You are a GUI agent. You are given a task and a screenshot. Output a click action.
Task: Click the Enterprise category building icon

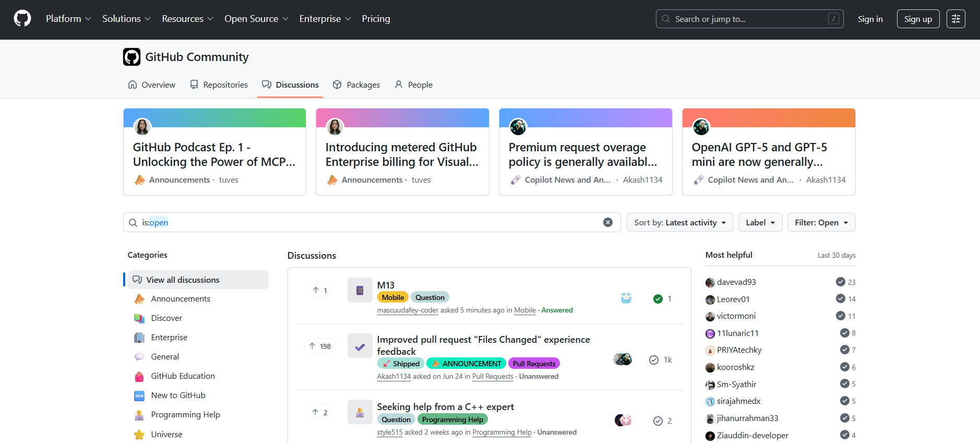coord(139,338)
